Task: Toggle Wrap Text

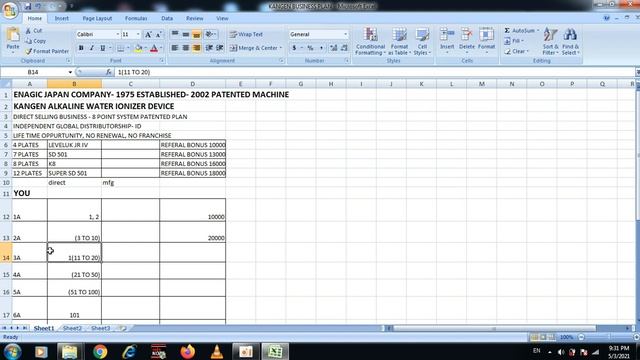Action: (246, 34)
